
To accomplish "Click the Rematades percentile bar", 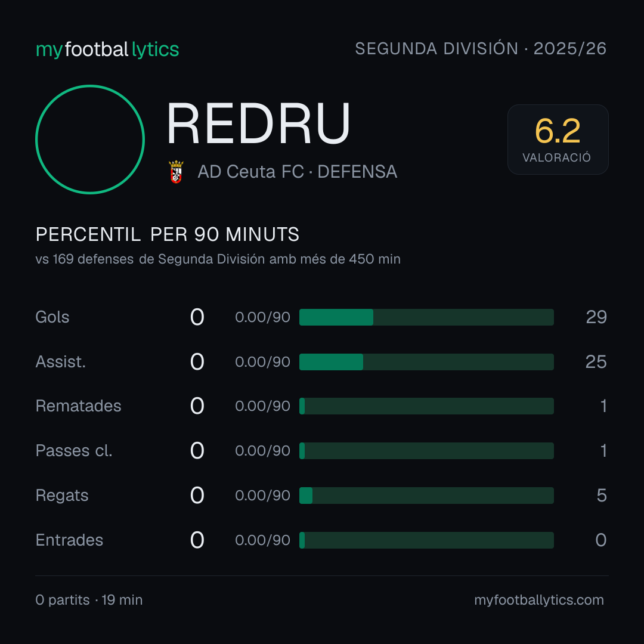I will coord(426,406).
